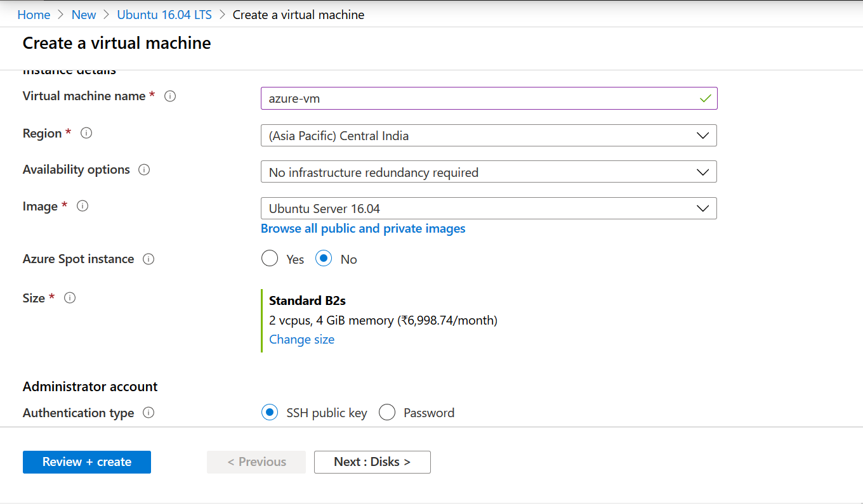Expand the Image dropdown showing Ubuntu Server 16.04
The image size is (863, 504).
click(x=489, y=209)
